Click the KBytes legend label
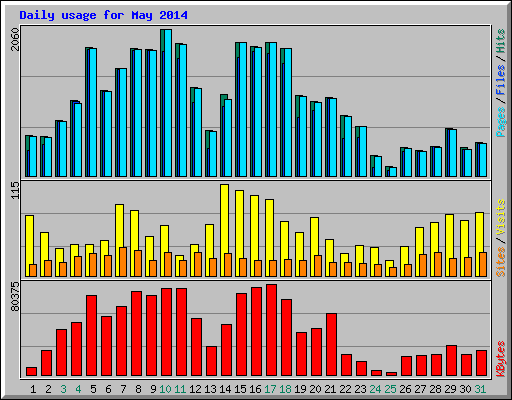Image resolution: width=512 pixels, height=400 pixels. click(501, 359)
